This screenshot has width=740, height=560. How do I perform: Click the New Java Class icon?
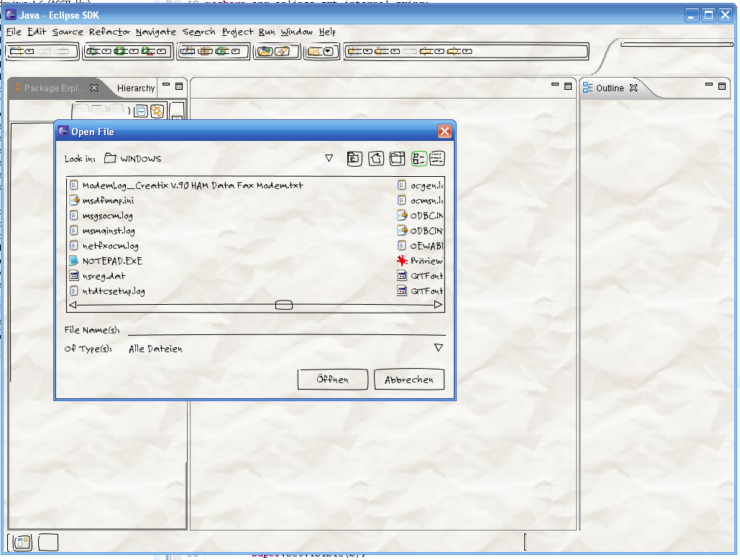[221, 51]
